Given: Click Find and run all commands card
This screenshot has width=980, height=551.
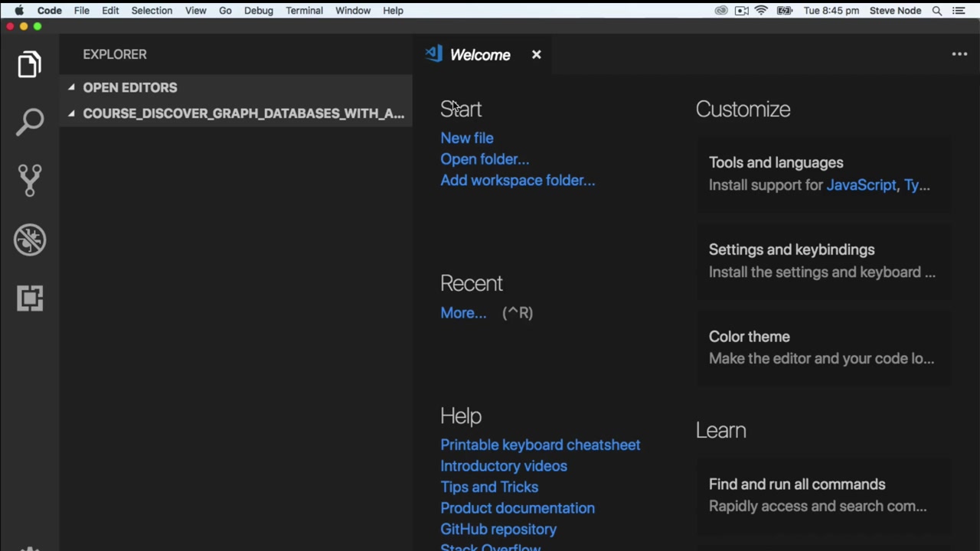Looking at the screenshot, I should tap(823, 495).
